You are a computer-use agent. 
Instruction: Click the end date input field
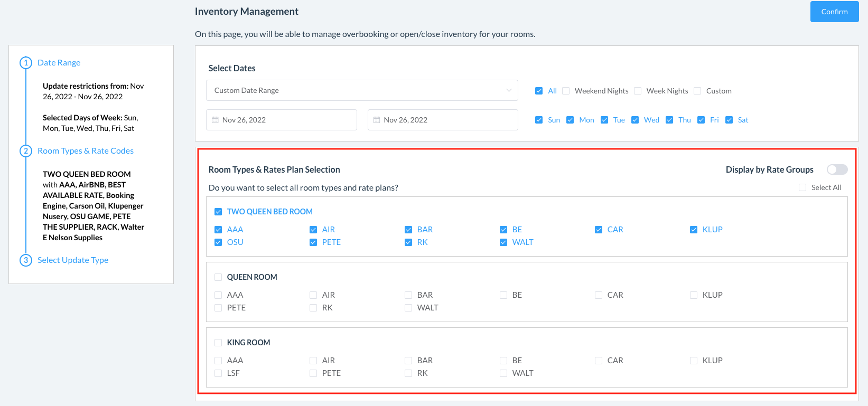[443, 120]
